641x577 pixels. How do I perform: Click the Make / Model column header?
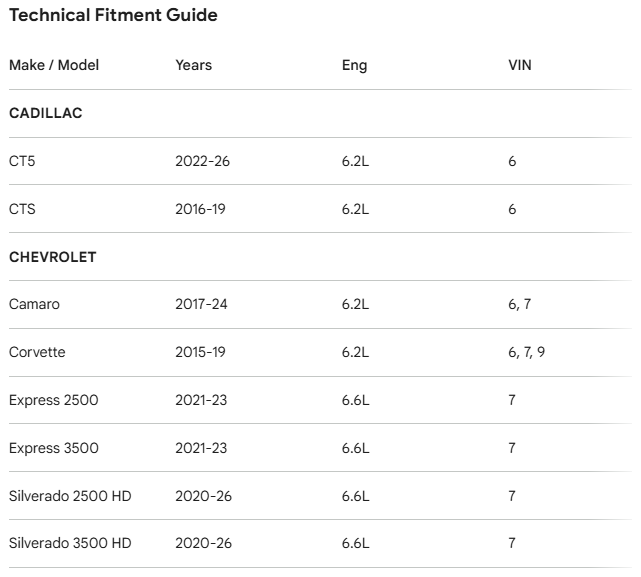click(x=54, y=65)
